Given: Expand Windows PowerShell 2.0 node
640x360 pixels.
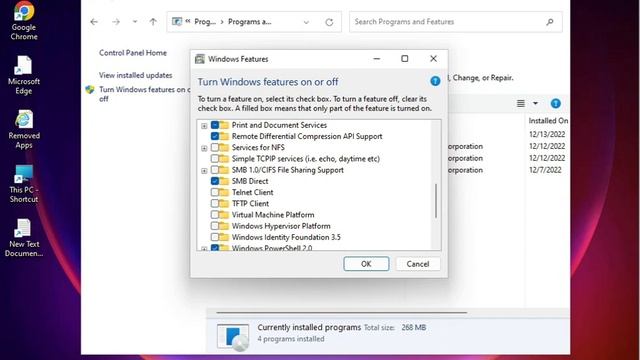Looking at the screenshot, I should point(204,248).
